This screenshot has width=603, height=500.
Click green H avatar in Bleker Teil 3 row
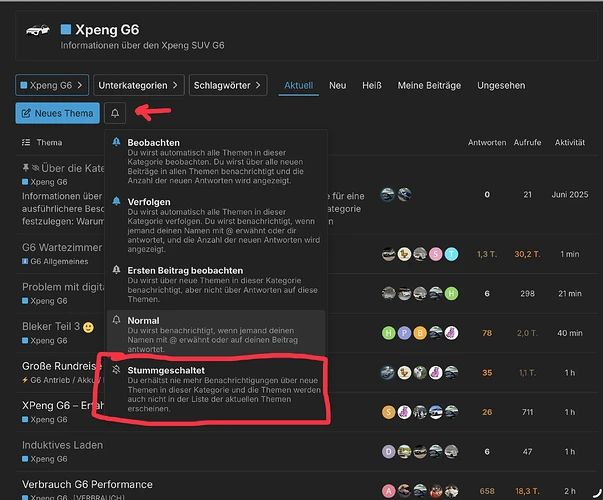[x=388, y=333]
